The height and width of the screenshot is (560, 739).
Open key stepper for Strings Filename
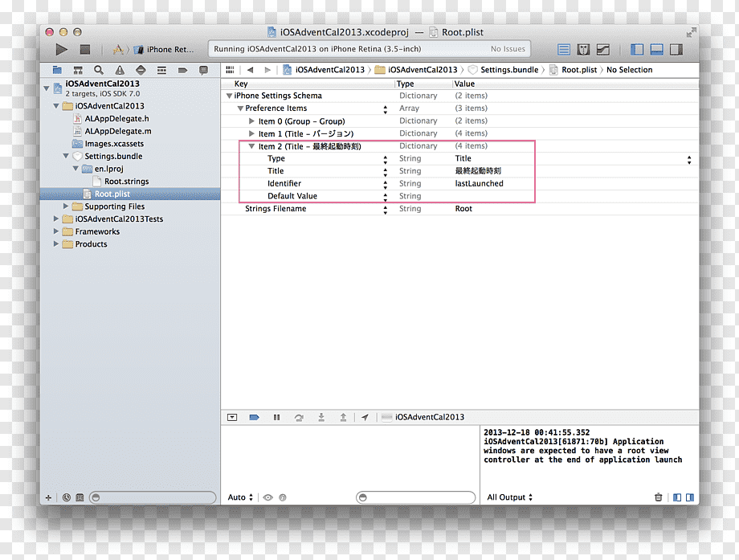coord(385,209)
